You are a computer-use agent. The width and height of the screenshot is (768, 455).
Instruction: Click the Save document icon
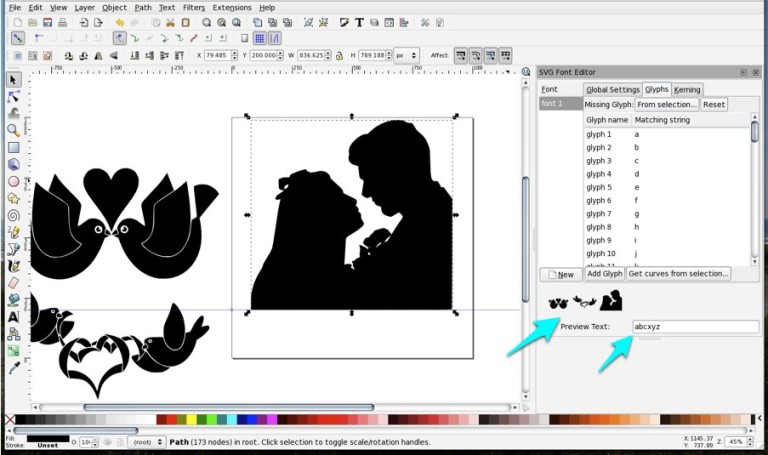click(48, 23)
